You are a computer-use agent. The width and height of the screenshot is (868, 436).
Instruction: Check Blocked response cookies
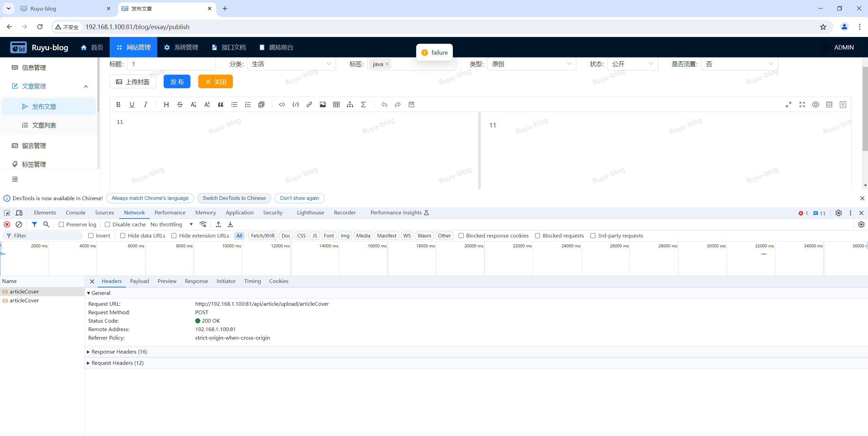[x=461, y=235]
